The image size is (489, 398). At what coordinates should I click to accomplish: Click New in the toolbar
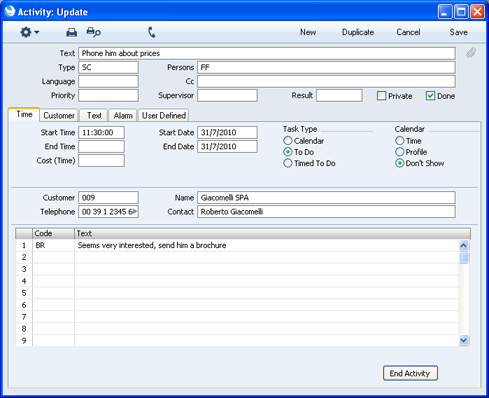(308, 32)
